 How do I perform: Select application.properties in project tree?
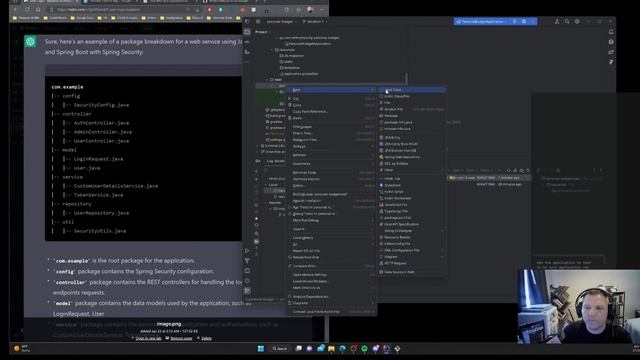coord(300,74)
